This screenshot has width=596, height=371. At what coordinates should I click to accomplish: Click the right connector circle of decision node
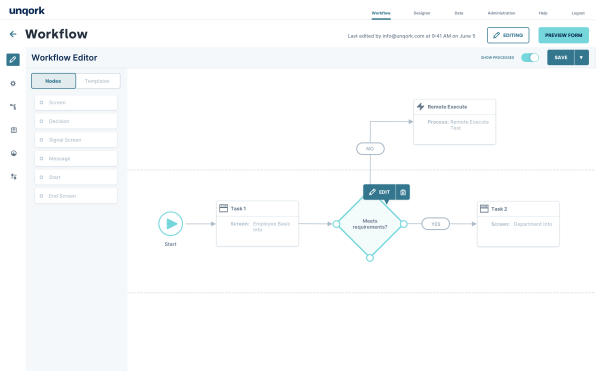click(x=404, y=224)
